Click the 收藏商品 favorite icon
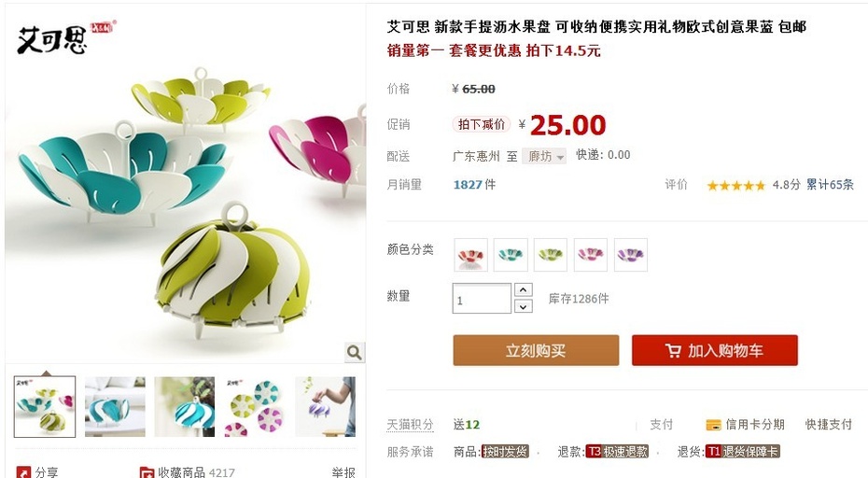The width and height of the screenshot is (868, 478). [x=147, y=472]
